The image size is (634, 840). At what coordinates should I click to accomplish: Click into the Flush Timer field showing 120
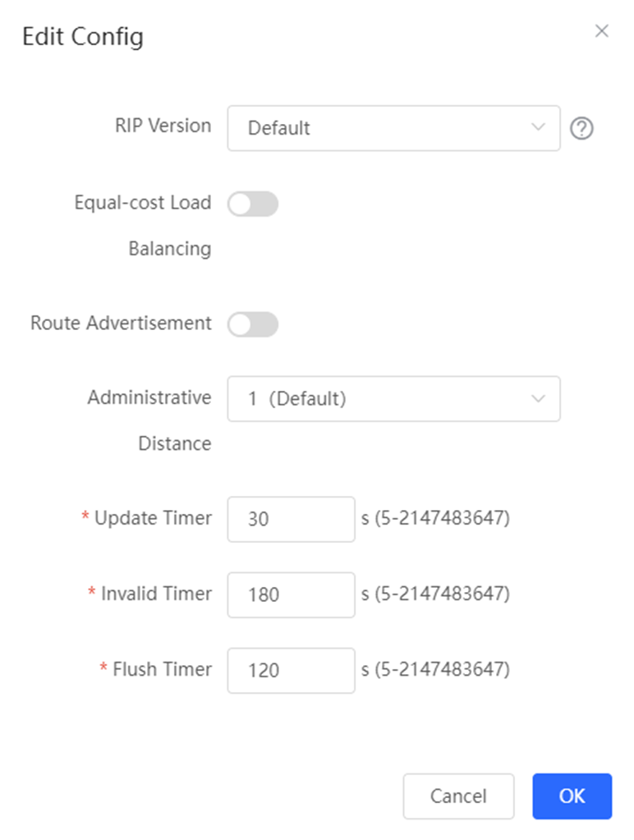pyautogui.click(x=291, y=670)
